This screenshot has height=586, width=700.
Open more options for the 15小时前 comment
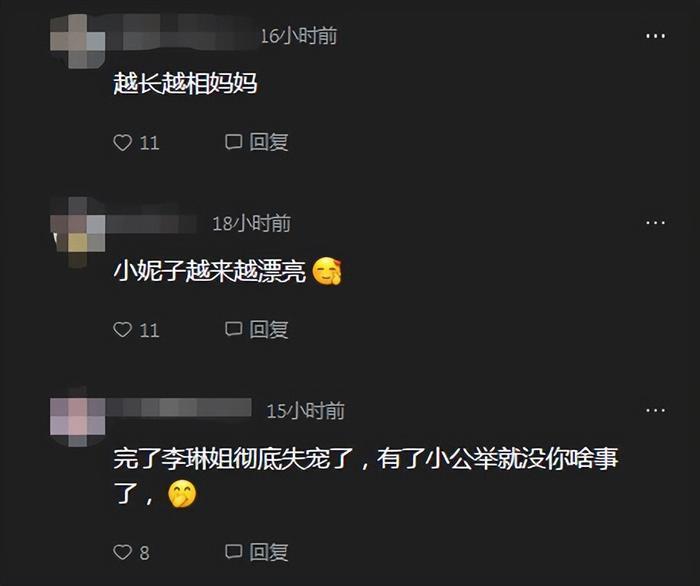(655, 410)
